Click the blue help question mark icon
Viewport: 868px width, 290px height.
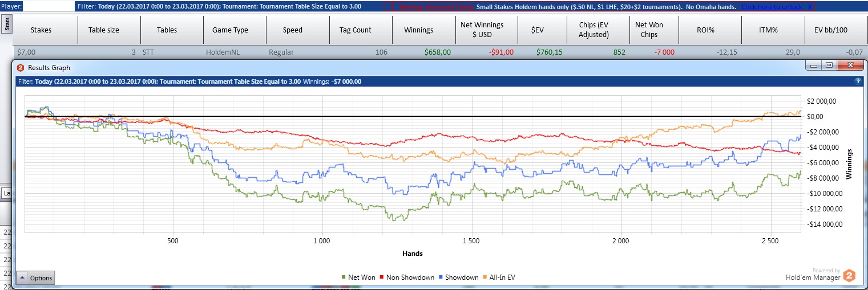[857, 81]
